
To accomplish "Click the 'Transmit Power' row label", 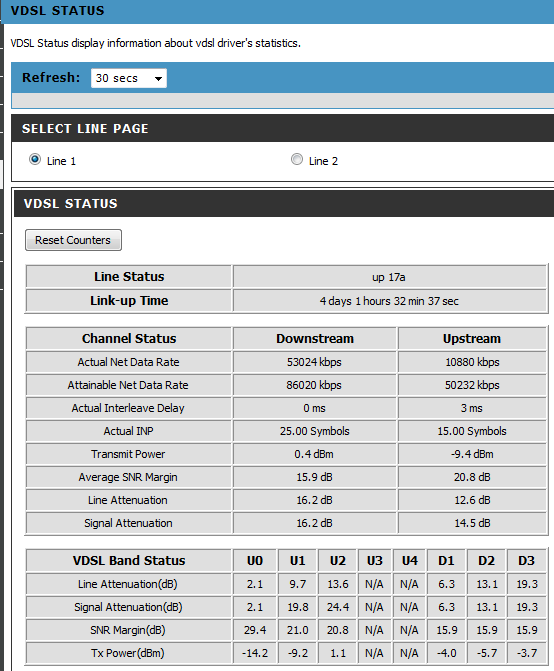I will 128,454.
